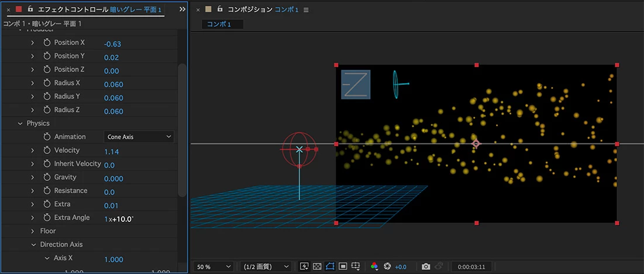Screen dimensions: 644x274
Task: Expand the Gravity property
Action: tap(33, 177)
